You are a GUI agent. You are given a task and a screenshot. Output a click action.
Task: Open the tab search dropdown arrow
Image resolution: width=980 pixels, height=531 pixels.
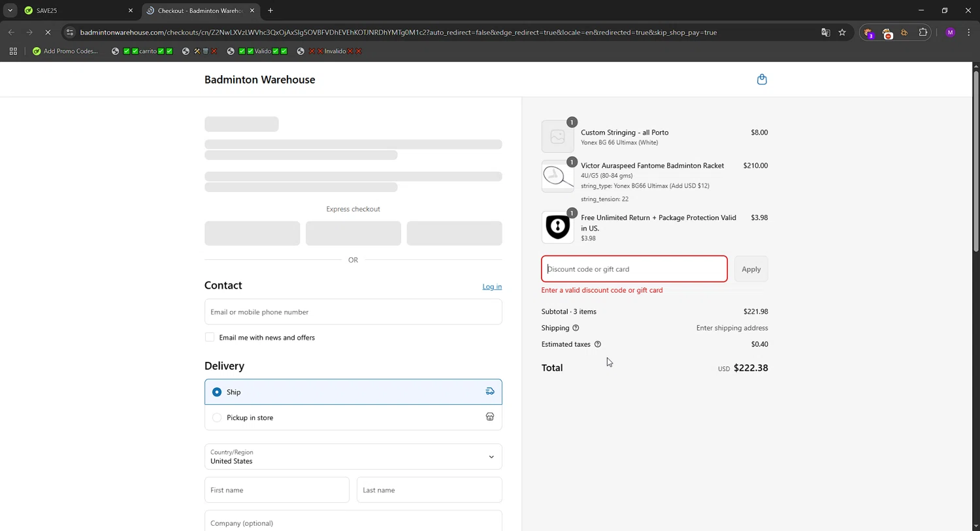10,10
